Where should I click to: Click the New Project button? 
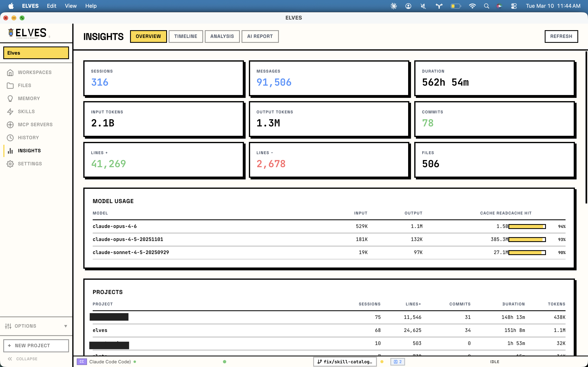(36, 345)
